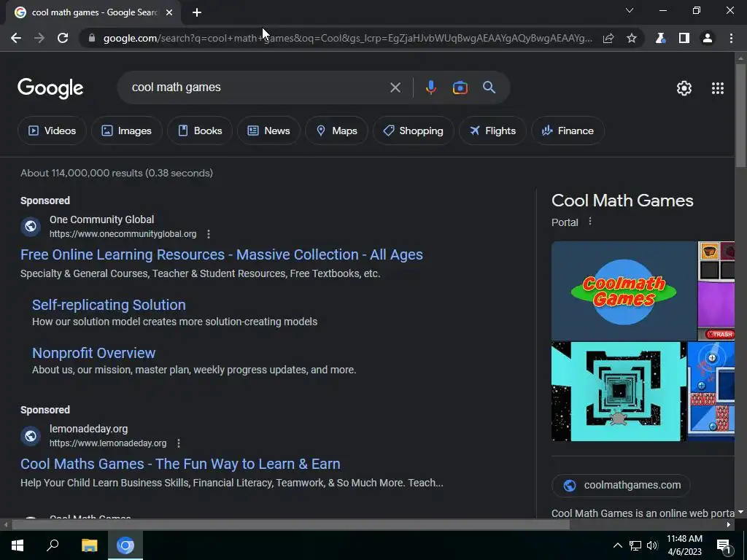Image resolution: width=747 pixels, height=560 pixels.
Task: Click the Coolmath Games logo thumbnail
Action: [624, 291]
